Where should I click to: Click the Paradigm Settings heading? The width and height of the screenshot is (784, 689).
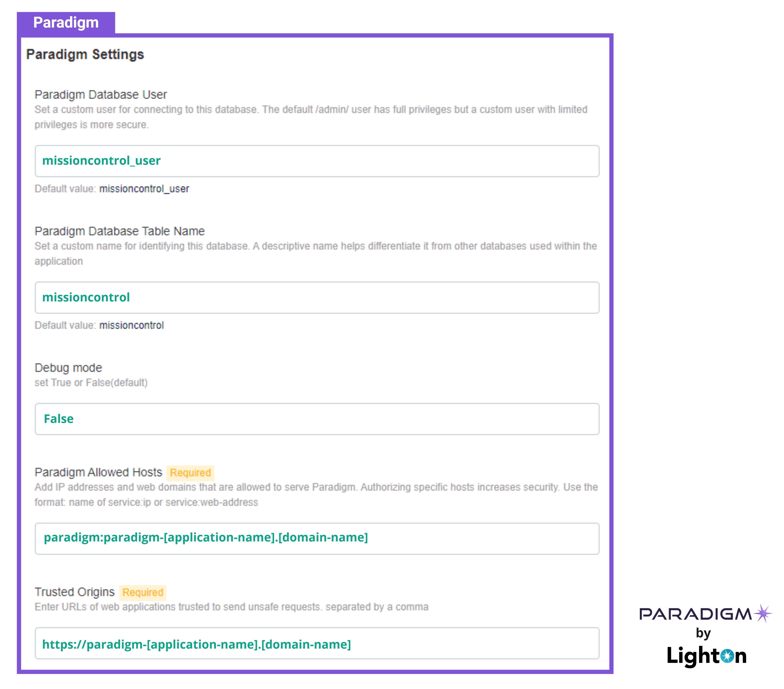click(85, 54)
